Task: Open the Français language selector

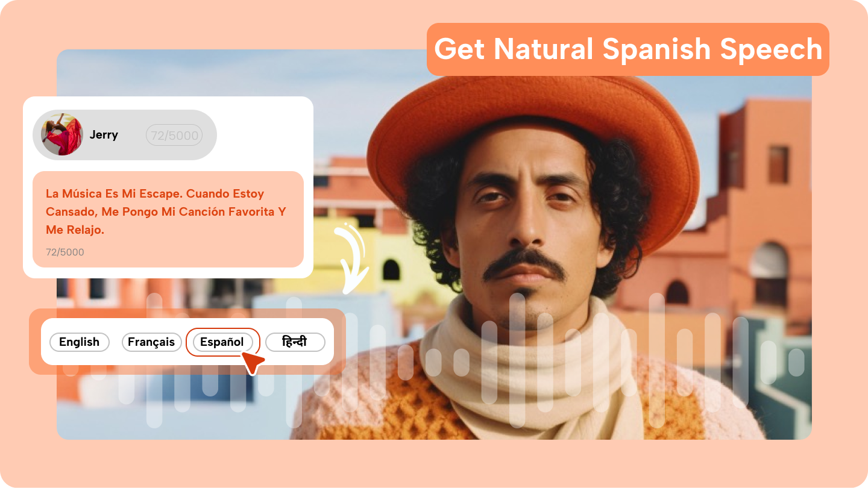Action: [x=151, y=342]
